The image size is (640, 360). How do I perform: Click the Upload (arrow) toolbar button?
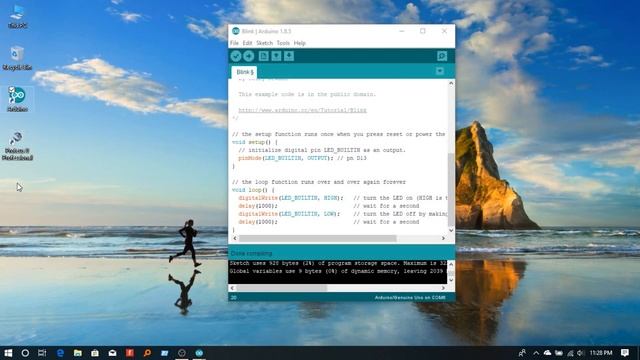pyautogui.click(x=249, y=56)
